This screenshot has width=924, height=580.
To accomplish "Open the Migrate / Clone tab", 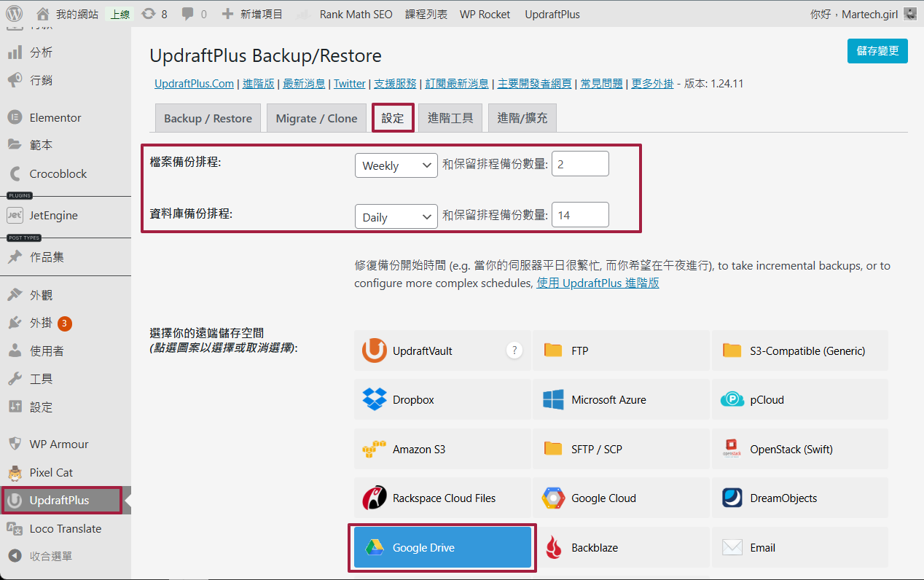I will 316,118.
